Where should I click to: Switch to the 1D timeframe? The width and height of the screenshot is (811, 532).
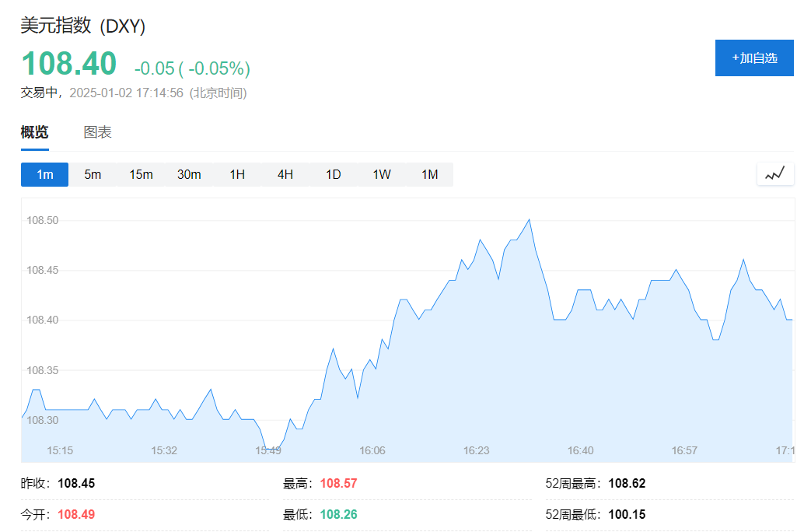[x=333, y=174]
